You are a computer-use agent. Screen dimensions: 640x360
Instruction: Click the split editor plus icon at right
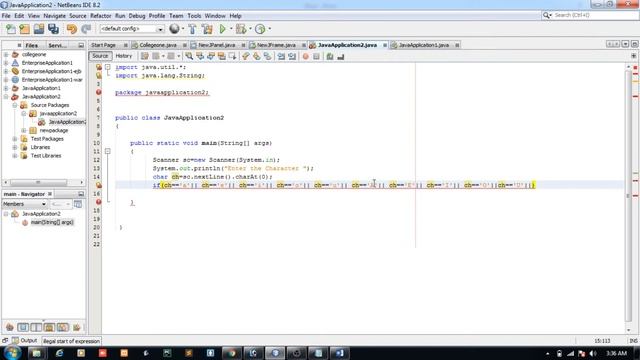633,56
